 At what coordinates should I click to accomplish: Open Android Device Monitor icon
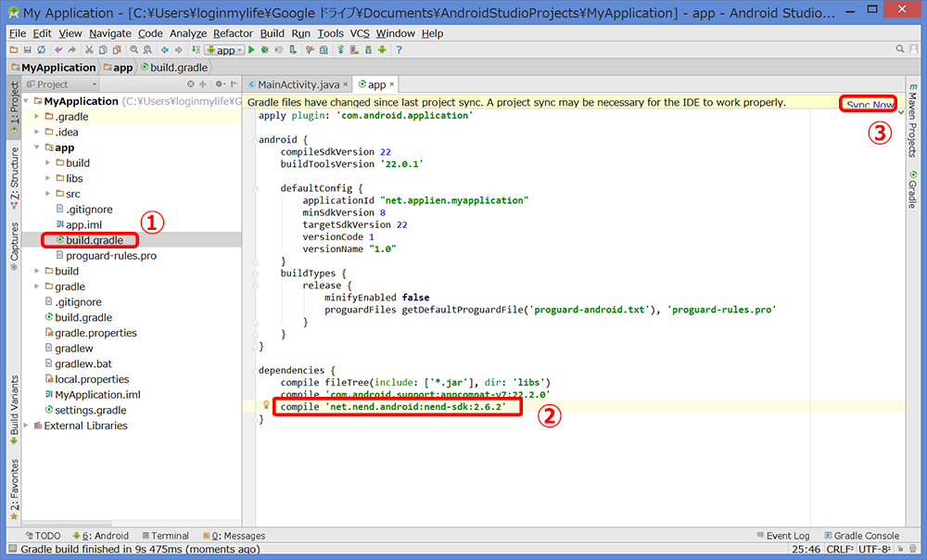[382, 50]
